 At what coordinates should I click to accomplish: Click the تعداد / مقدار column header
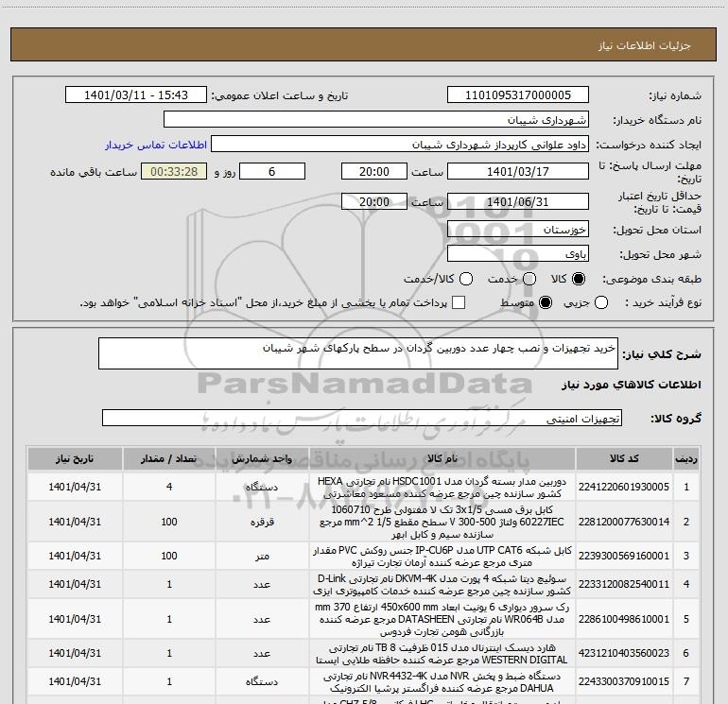click(169, 459)
